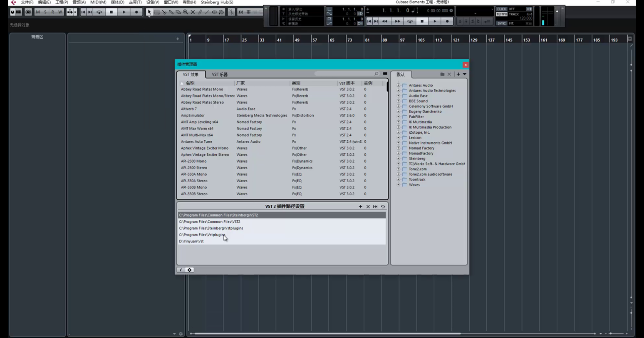
Task: Expand the Steinberg folder
Action: click(398, 158)
